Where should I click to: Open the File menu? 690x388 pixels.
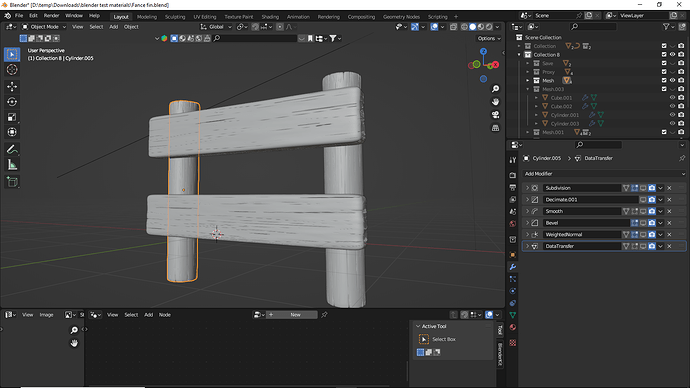coord(19,16)
